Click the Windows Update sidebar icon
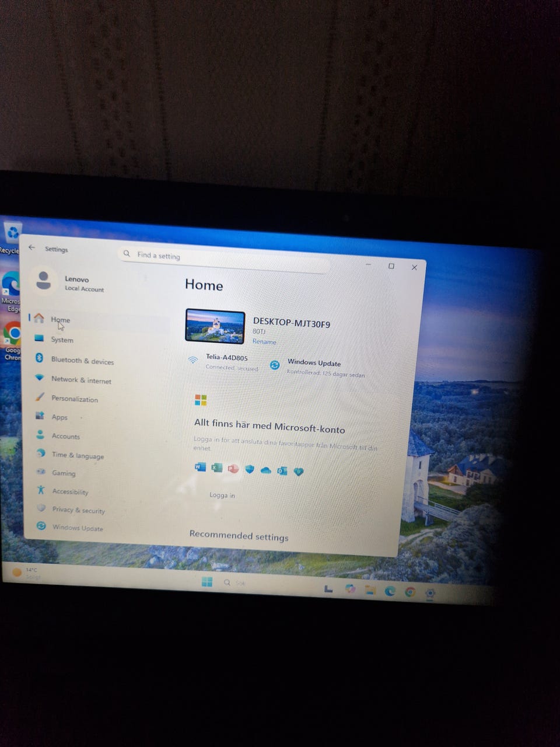 (41, 526)
